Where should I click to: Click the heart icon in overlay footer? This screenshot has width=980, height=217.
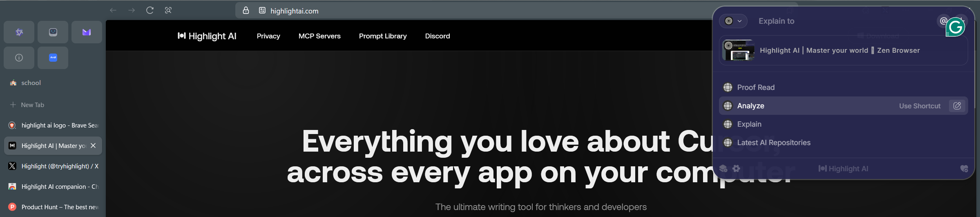click(x=964, y=168)
